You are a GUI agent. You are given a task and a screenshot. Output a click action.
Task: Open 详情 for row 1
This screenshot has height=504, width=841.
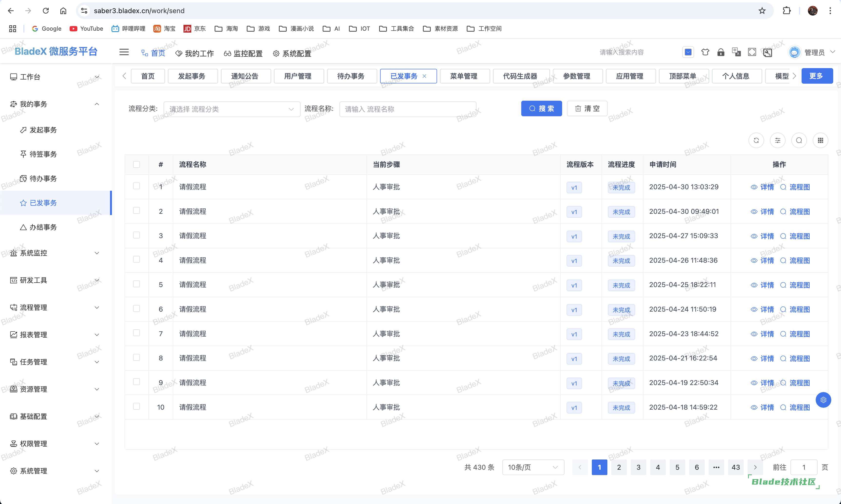[x=762, y=187]
